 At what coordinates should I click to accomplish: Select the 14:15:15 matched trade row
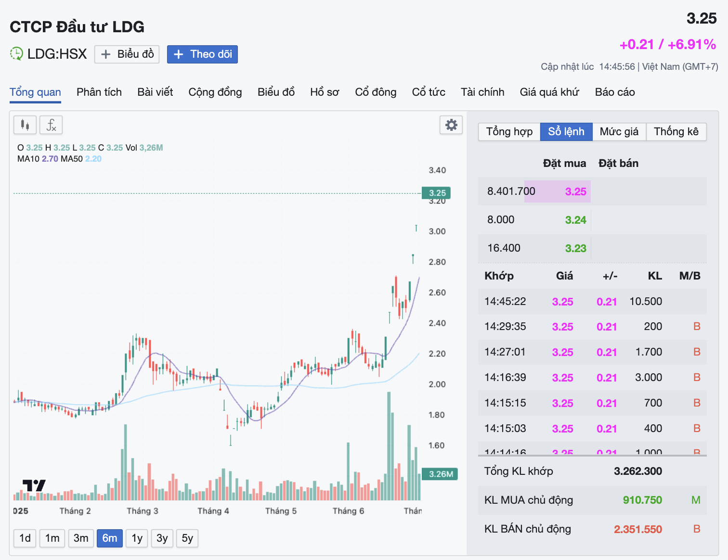(x=592, y=403)
